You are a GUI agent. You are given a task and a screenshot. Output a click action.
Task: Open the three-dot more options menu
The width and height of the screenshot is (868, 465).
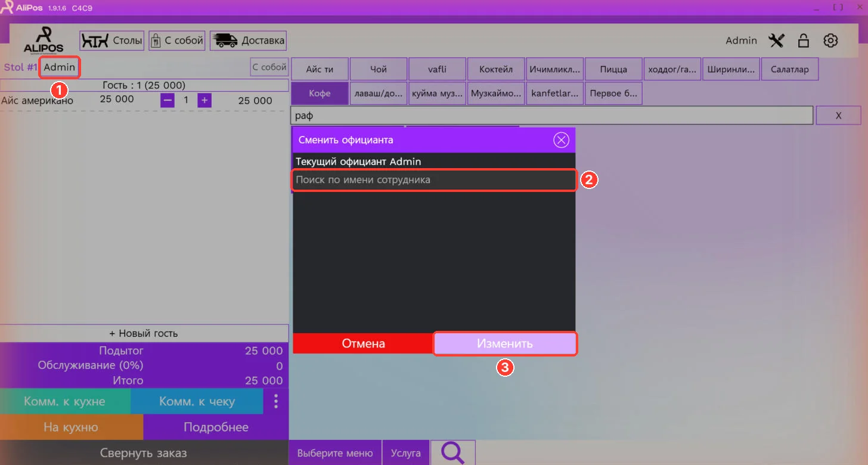(275, 401)
